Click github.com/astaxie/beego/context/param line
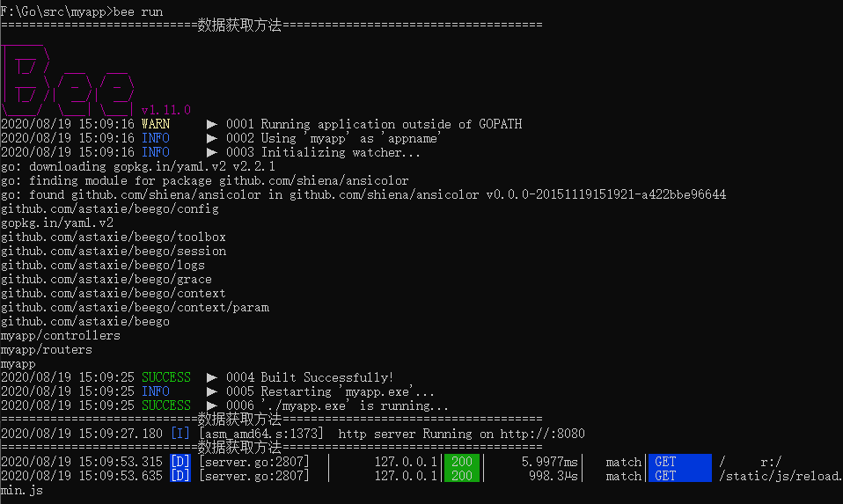Image resolution: width=843 pixels, height=504 pixels. click(x=135, y=307)
